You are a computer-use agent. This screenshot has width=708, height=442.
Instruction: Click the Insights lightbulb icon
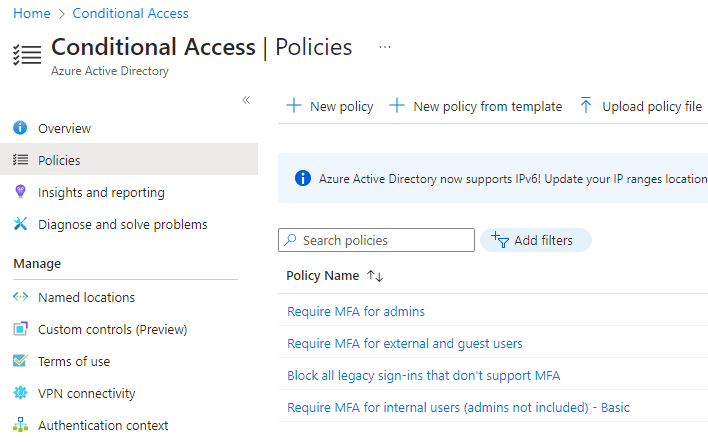click(x=20, y=191)
